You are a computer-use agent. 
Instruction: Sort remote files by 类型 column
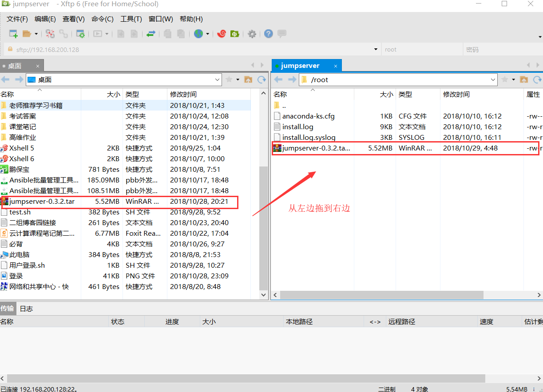418,94
